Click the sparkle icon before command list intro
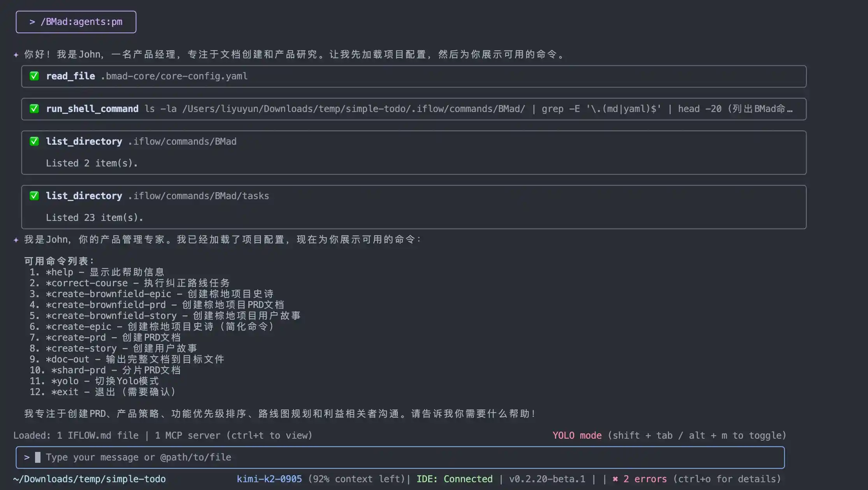868x490 pixels. [16, 240]
